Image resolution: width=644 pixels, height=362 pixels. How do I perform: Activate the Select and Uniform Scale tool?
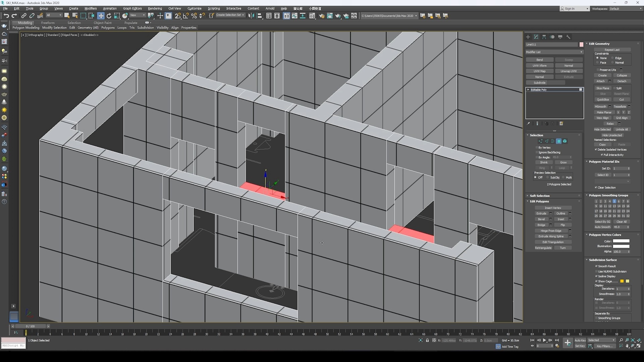[117, 16]
